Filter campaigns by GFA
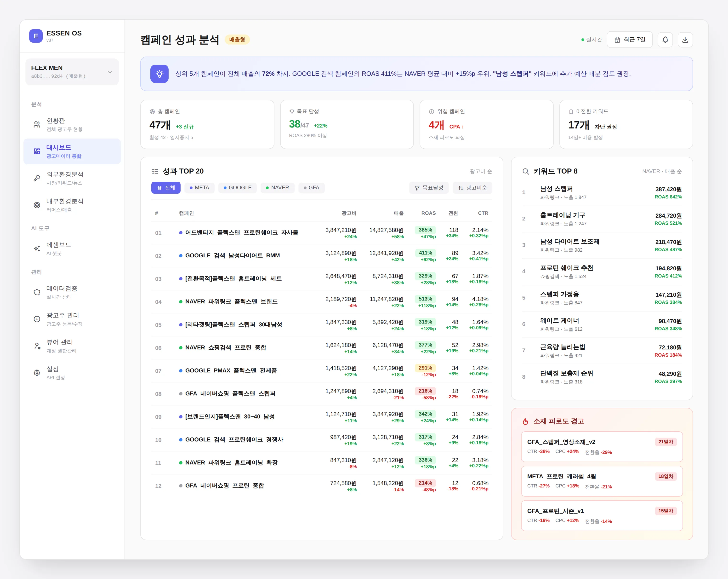This screenshot has width=728, height=579. [x=311, y=188]
